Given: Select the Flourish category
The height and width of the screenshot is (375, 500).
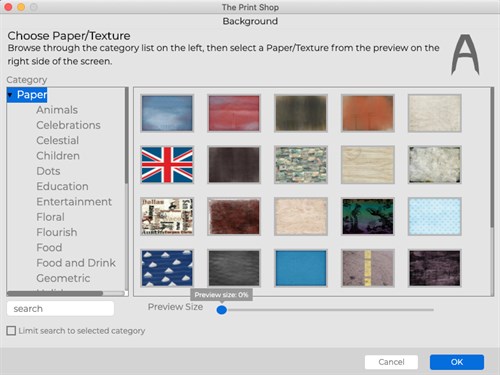Looking at the screenshot, I should (x=57, y=232).
